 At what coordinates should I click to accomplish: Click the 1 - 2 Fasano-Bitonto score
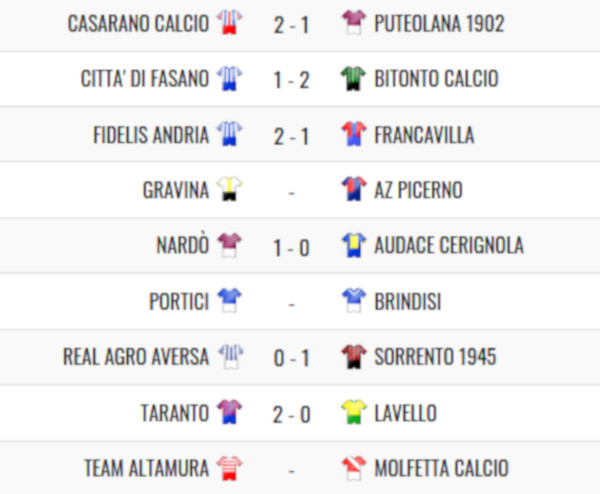pyautogui.click(x=291, y=80)
